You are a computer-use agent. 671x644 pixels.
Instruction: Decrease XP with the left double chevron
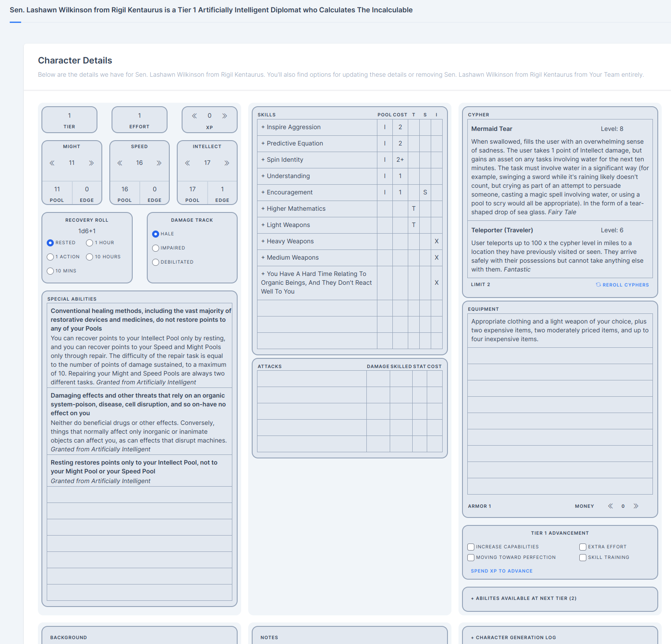click(x=194, y=116)
